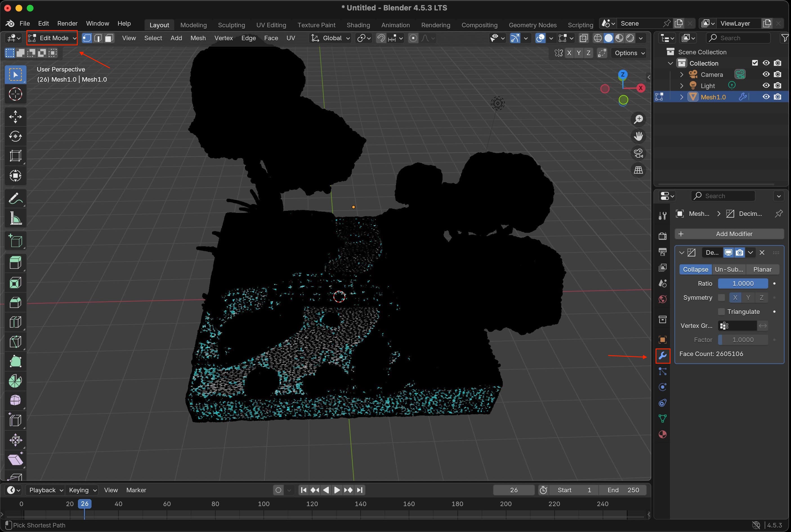Open the Modifiers wrench tab
This screenshot has width=791, height=532.
point(662,356)
